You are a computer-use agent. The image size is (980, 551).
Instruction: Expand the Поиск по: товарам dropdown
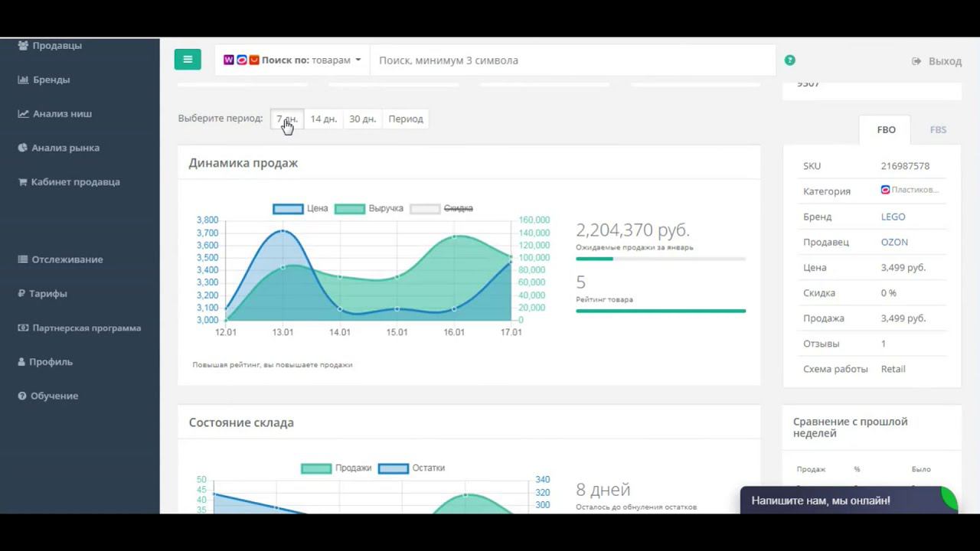click(x=292, y=60)
